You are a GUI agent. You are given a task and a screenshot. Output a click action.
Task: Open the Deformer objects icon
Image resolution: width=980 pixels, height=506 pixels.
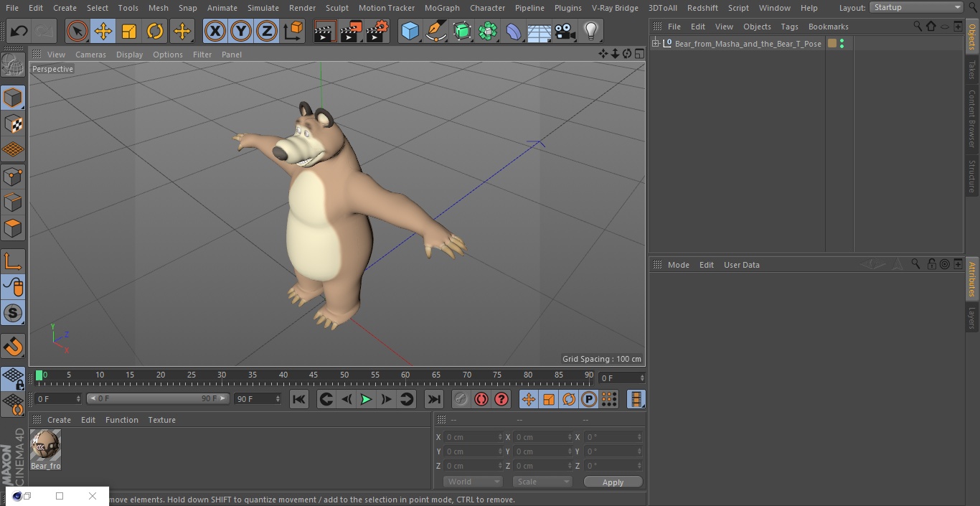click(x=514, y=31)
